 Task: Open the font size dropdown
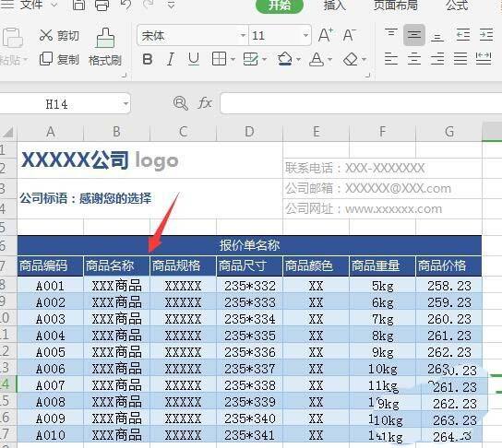[x=281, y=35]
